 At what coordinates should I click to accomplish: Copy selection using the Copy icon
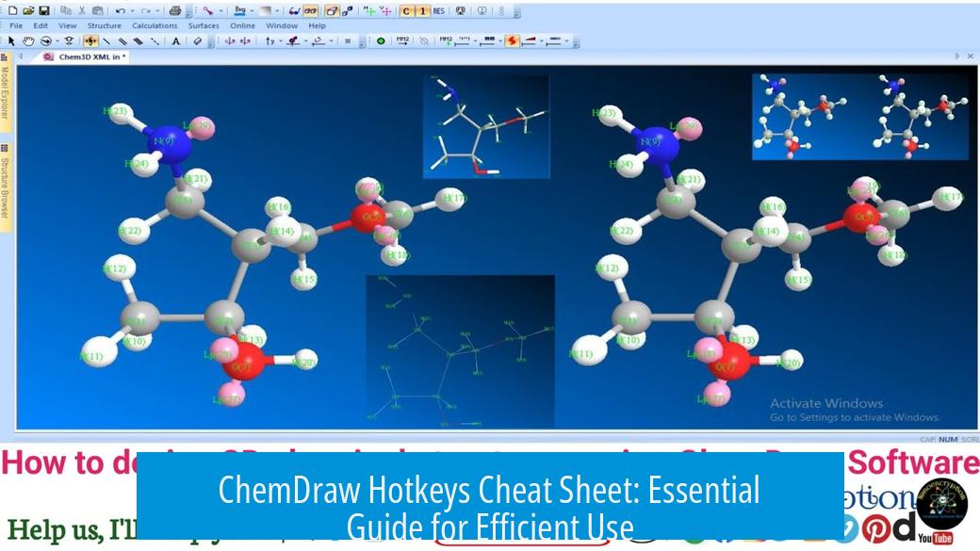coord(66,10)
